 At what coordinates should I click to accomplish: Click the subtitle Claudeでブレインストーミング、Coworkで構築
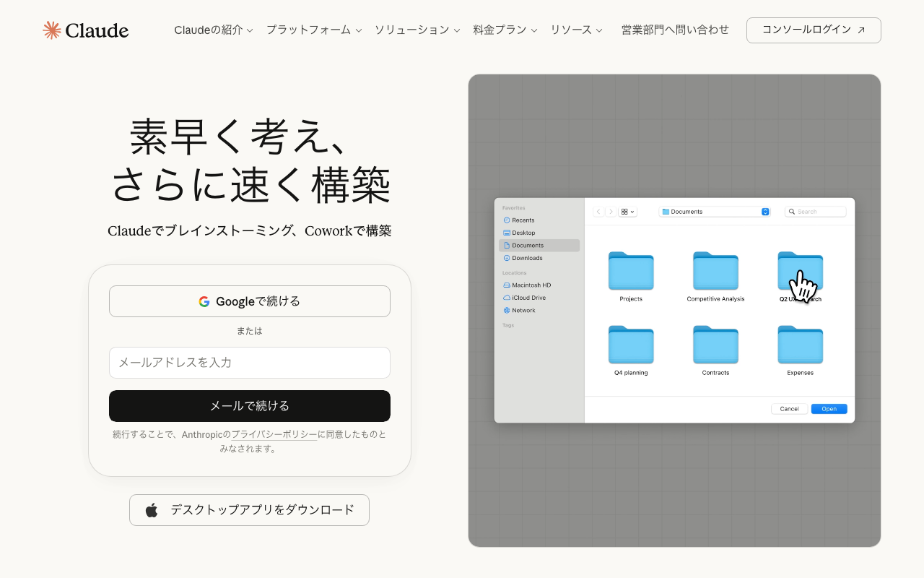pos(250,231)
